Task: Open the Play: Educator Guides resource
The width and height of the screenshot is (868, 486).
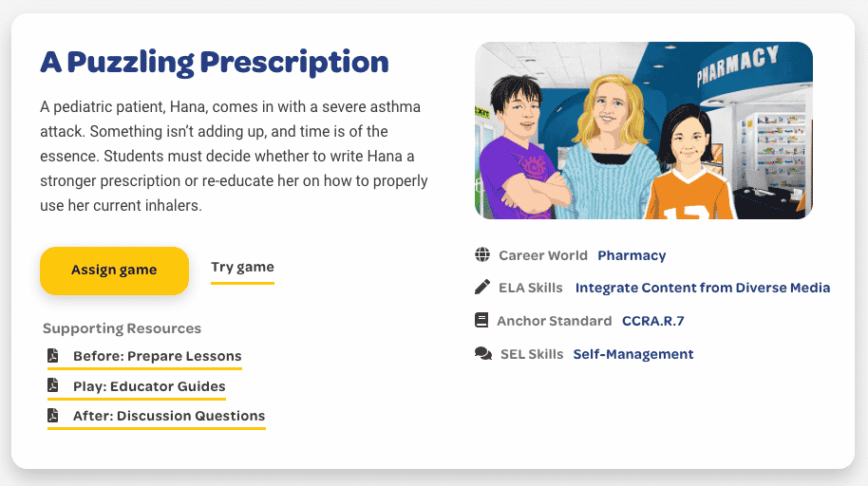Action: [x=149, y=386]
